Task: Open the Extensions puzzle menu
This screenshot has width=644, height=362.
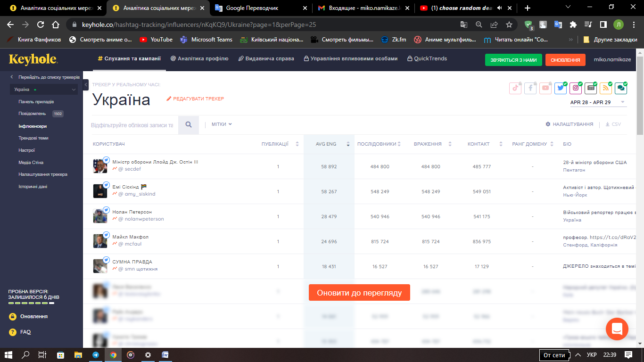Action: [x=573, y=25]
